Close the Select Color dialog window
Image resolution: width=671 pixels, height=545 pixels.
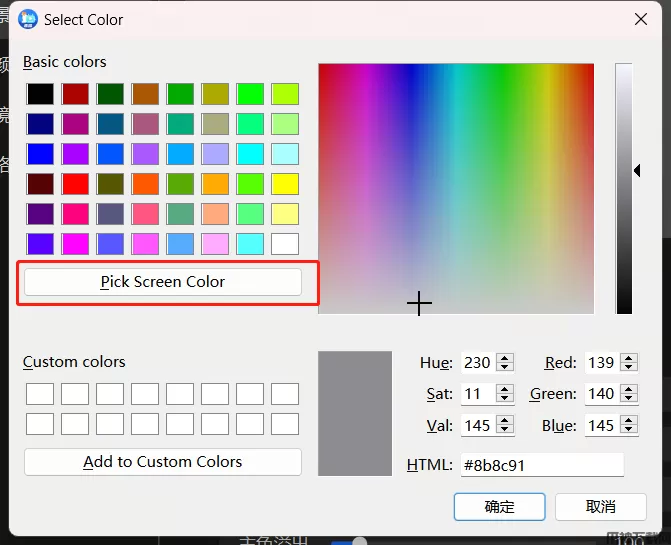coord(641,19)
